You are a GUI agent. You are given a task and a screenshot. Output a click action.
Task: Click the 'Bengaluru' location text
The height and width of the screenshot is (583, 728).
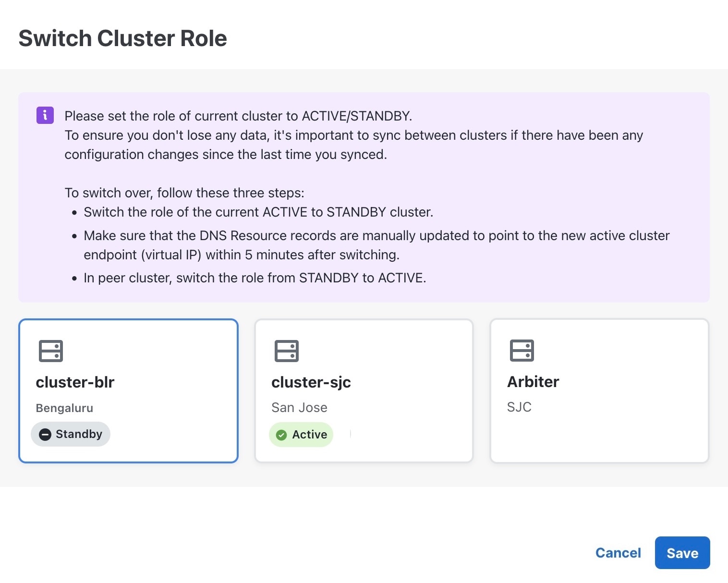pyautogui.click(x=64, y=408)
